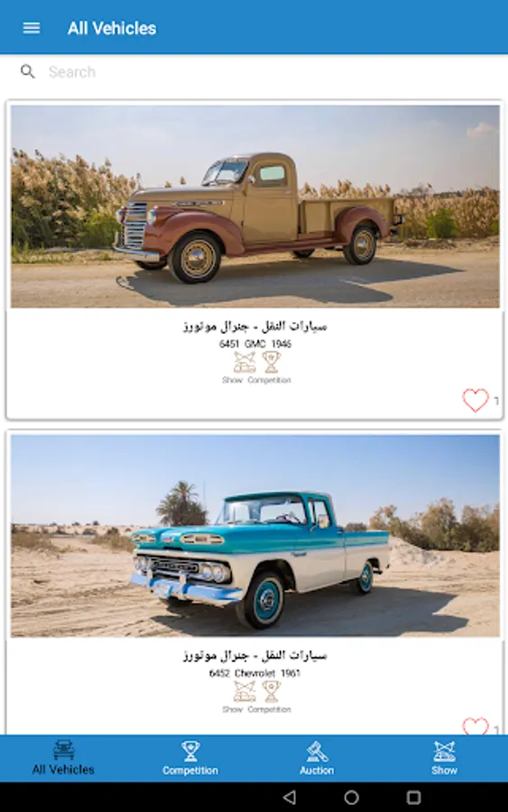This screenshot has height=812, width=508.
Task: Tap the Competition trophy under the GMC 1946
Action: coord(272,362)
